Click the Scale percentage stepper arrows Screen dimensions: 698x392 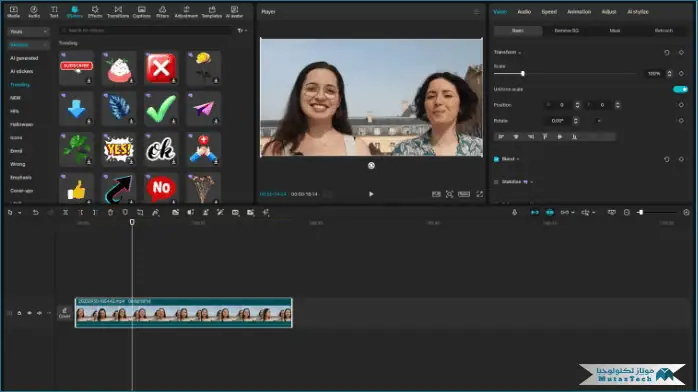coord(669,73)
